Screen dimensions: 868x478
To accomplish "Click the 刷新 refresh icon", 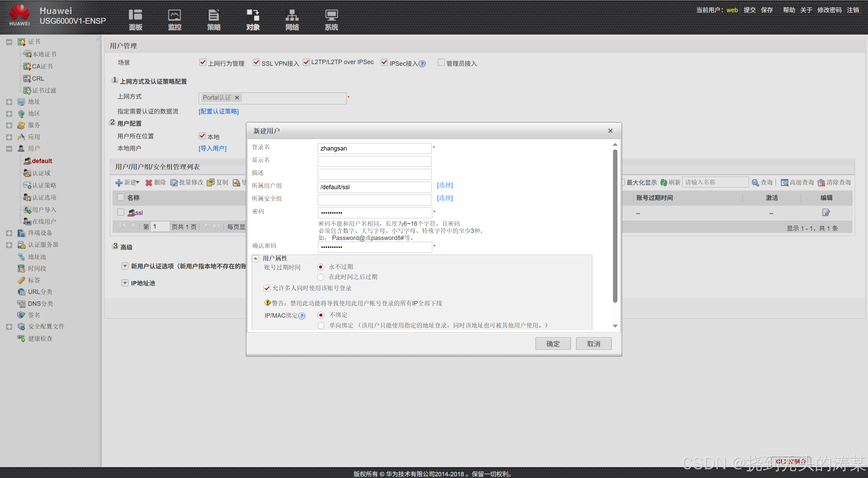I will 664,182.
